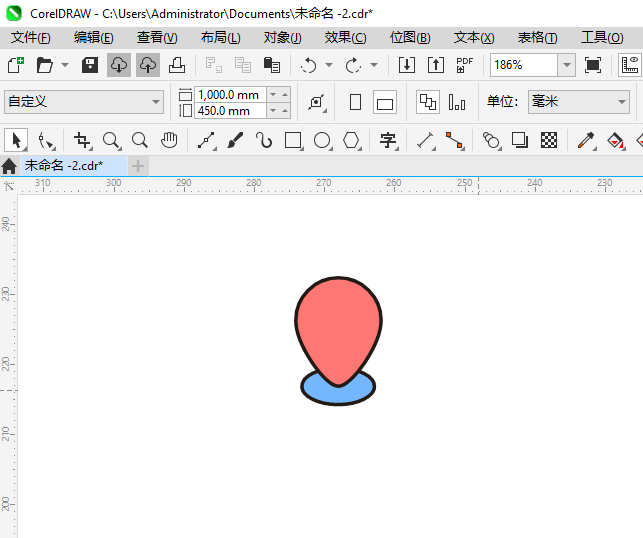Viewport: 643px width, 538px height.
Task: Click the red pin shape on canvas
Action: pos(338,320)
